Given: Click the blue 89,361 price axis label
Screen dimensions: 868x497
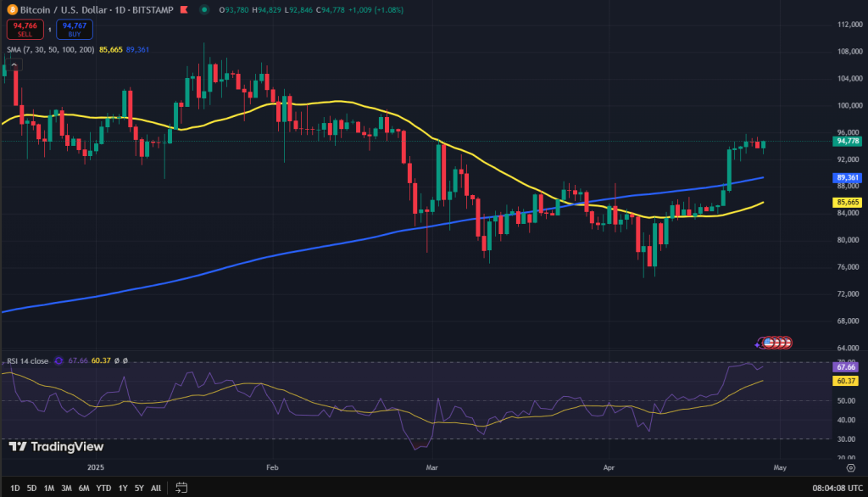Looking at the screenshot, I should click(x=847, y=178).
